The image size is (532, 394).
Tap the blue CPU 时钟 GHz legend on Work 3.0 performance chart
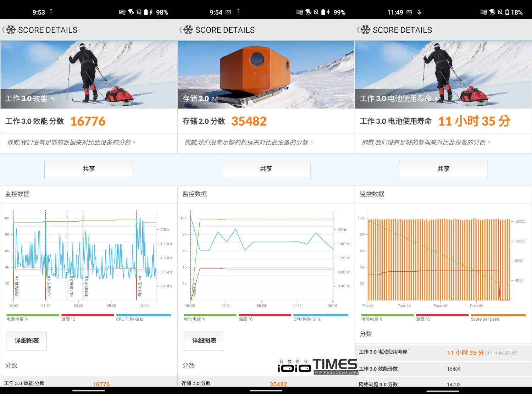coord(143,317)
